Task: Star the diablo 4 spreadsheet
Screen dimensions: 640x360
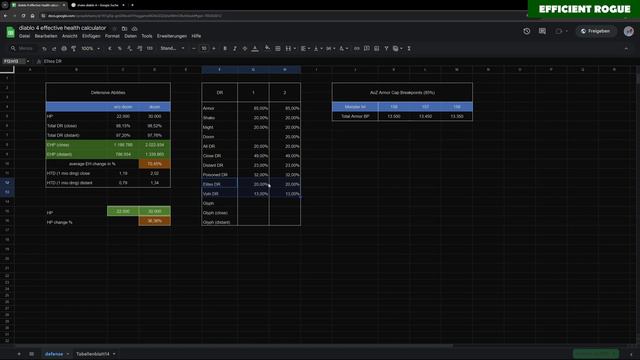Action: click(x=115, y=28)
